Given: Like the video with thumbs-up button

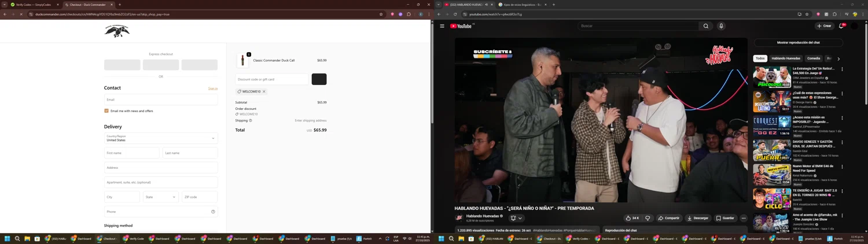Looking at the screenshot, I should pyautogui.click(x=632, y=218).
